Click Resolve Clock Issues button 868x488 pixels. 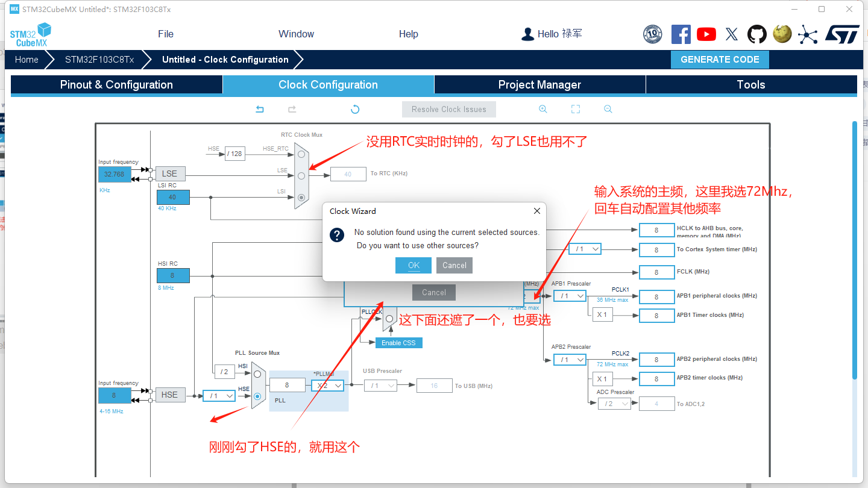click(x=449, y=109)
